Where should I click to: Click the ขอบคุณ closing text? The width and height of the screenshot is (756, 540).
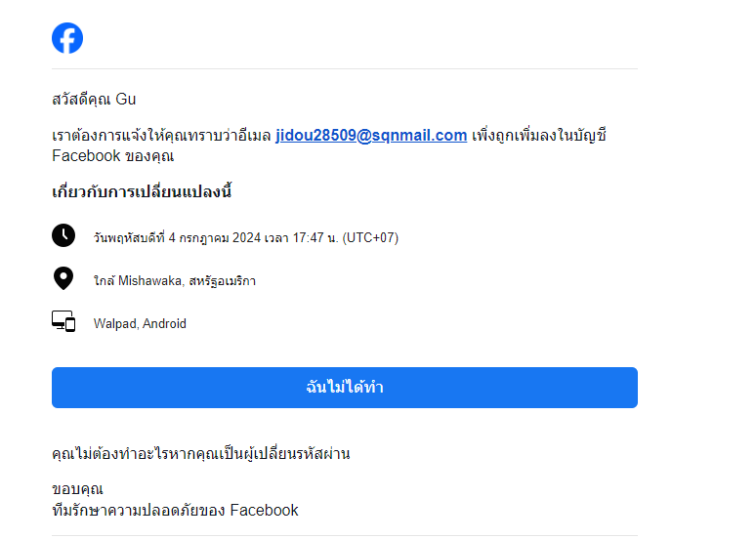(77, 489)
